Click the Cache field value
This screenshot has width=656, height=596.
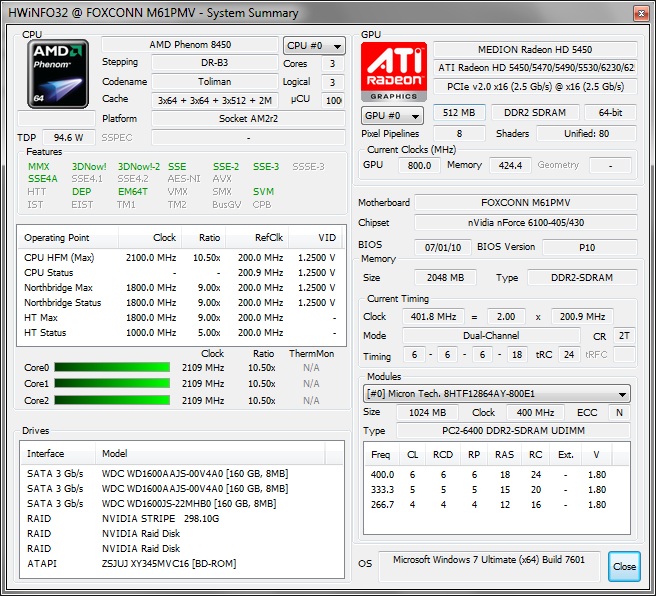pyautogui.click(x=215, y=100)
